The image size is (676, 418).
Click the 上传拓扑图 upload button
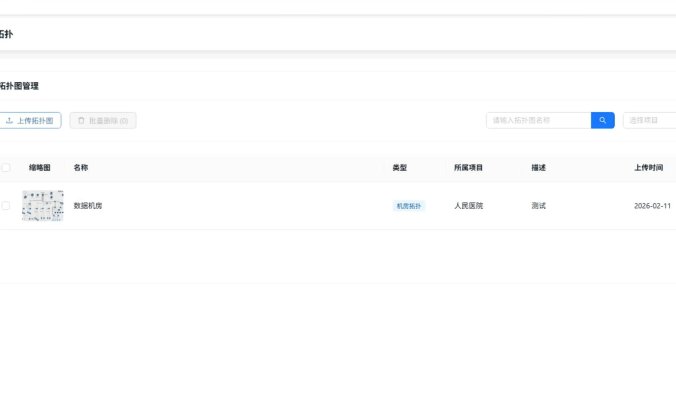point(29,121)
